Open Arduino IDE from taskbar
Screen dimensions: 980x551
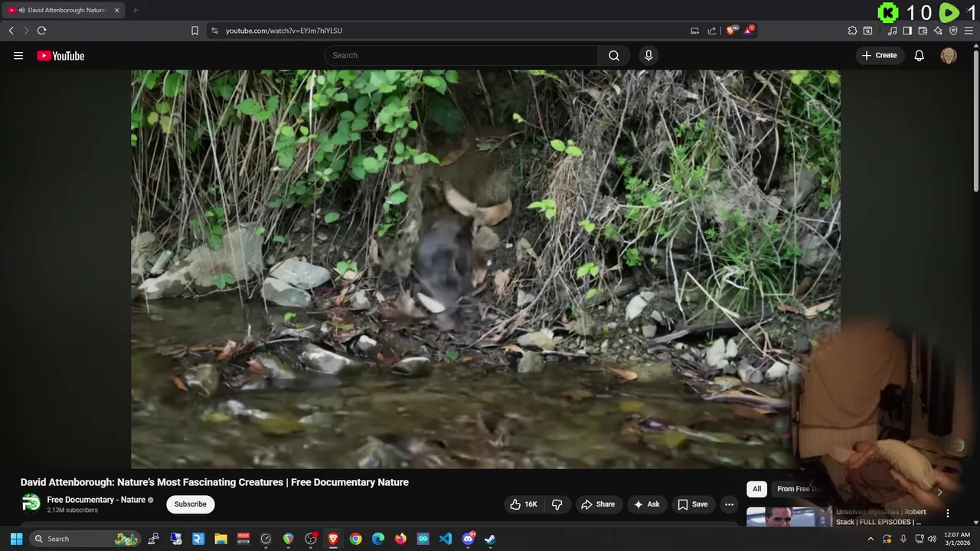point(423,539)
